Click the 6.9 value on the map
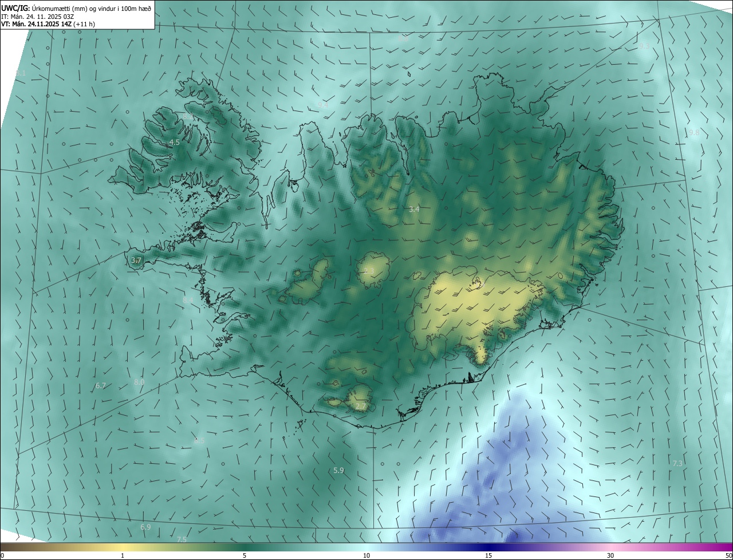Viewport: 733px width, 560px height. tap(145, 527)
